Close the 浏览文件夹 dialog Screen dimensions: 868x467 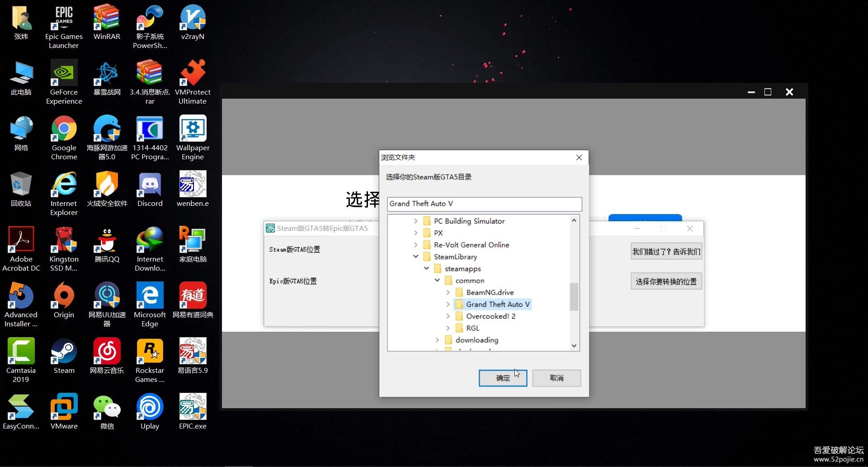(x=579, y=157)
